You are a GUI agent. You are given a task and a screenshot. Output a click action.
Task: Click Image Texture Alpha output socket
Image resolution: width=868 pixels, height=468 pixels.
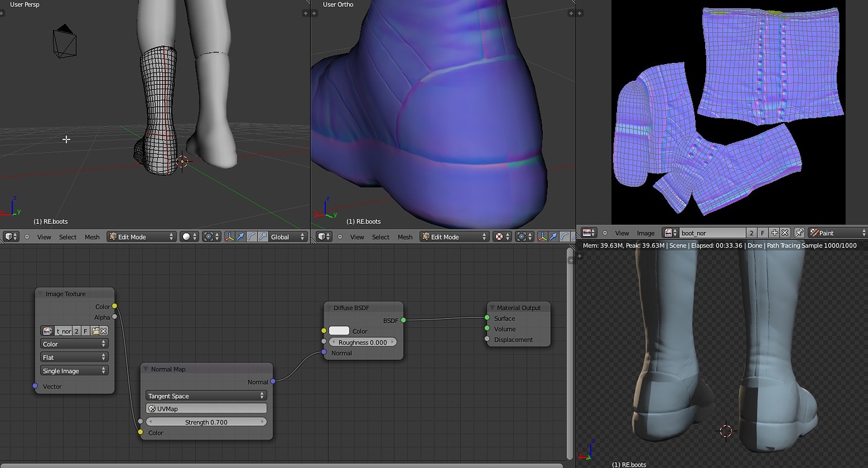pos(114,317)
